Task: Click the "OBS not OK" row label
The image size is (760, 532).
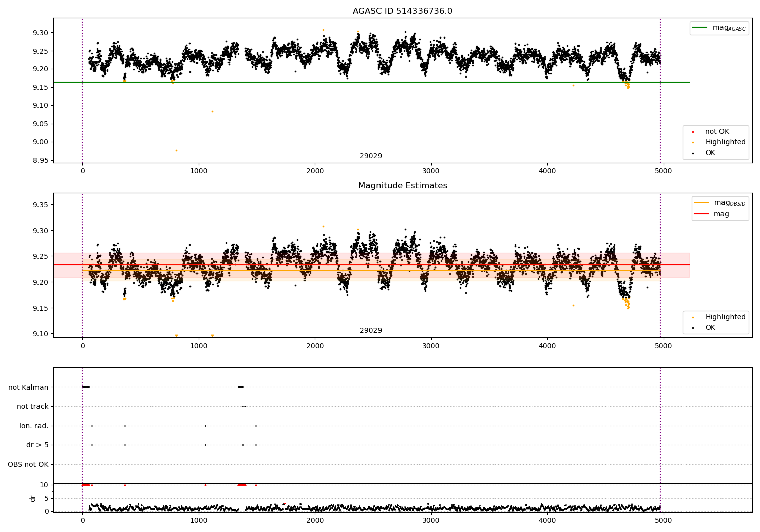Action: coord(28,464)
